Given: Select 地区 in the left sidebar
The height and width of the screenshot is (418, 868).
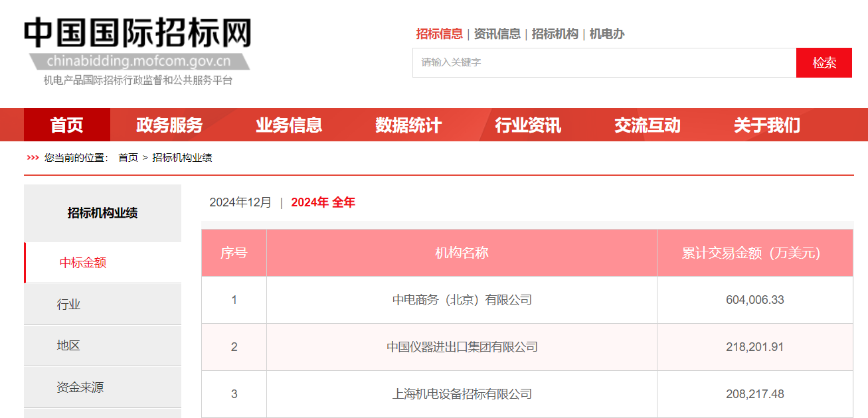Looking at the screenshot, I should click(x=68, y=346).
